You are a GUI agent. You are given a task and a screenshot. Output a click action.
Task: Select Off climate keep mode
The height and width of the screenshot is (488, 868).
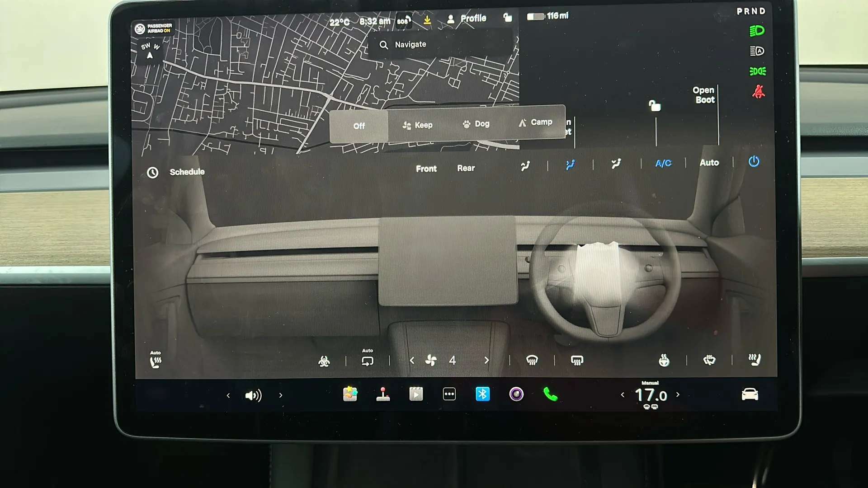coord(359,126)
